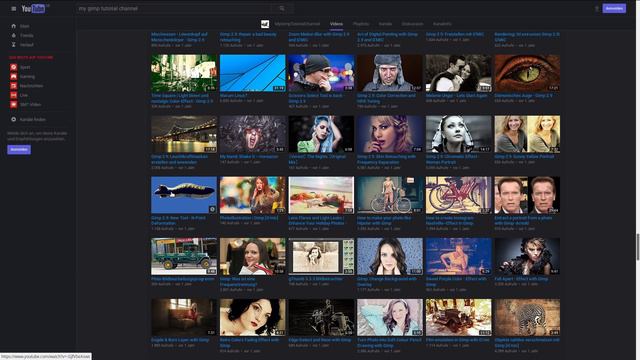
Task: Click the YouTube logo
Action: tap(33, 9)
